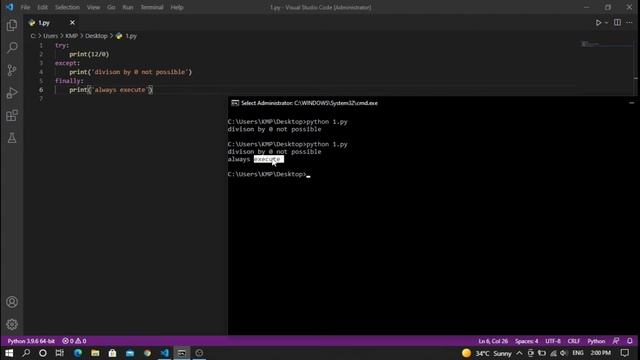Open errors and warnings problems indicator
This screenshot has height=360, width=640.
(x=74, y=341)
